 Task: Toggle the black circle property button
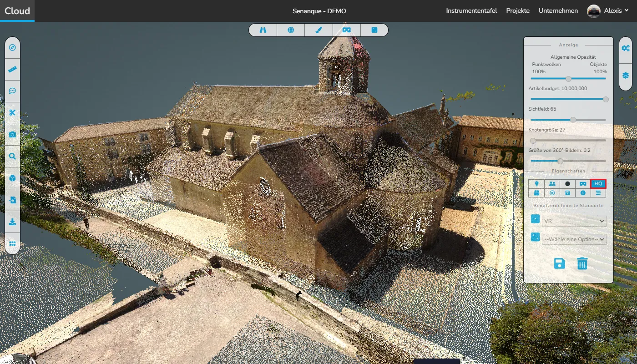tap(567, 183)
